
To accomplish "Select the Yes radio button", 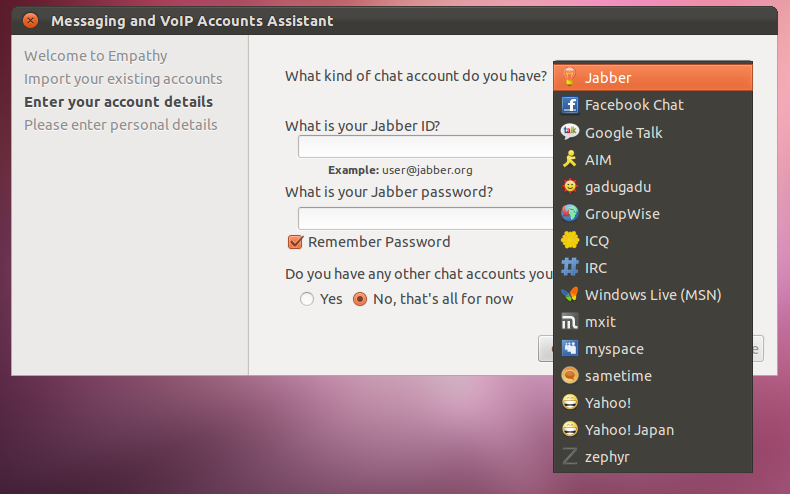I will [307, 299].
